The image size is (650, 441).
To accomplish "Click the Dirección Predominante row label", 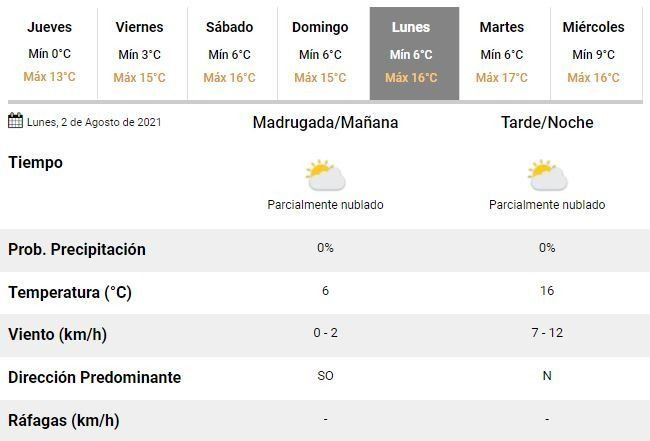I will tap(95, 378).
